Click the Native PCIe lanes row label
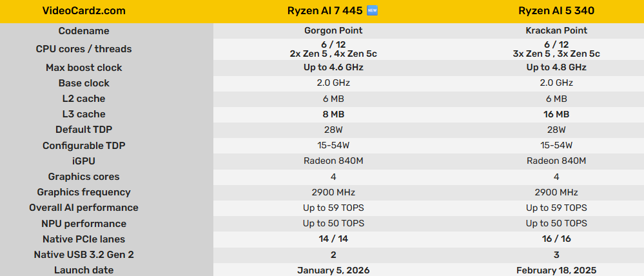This screenshot has height=276, width=644. [84, 239]
